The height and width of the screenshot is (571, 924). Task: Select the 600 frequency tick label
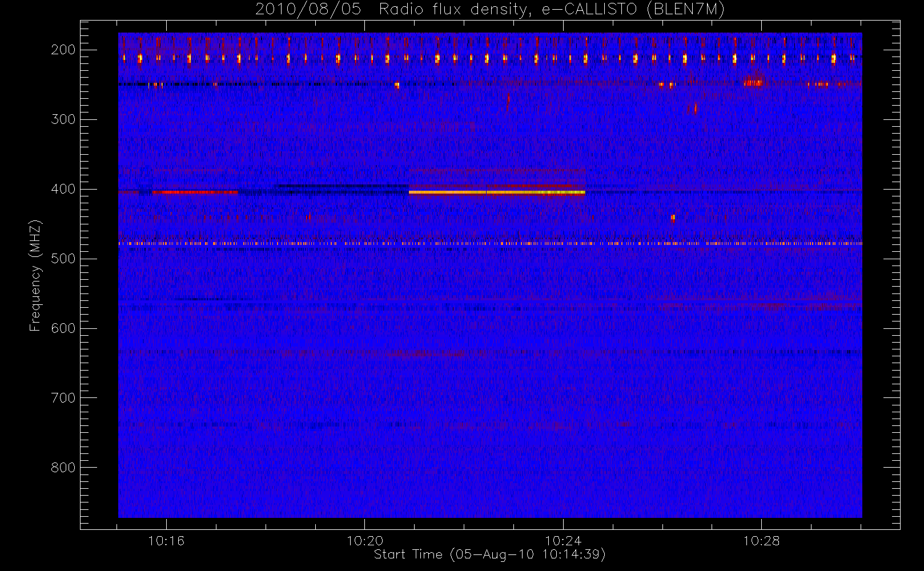63,328
